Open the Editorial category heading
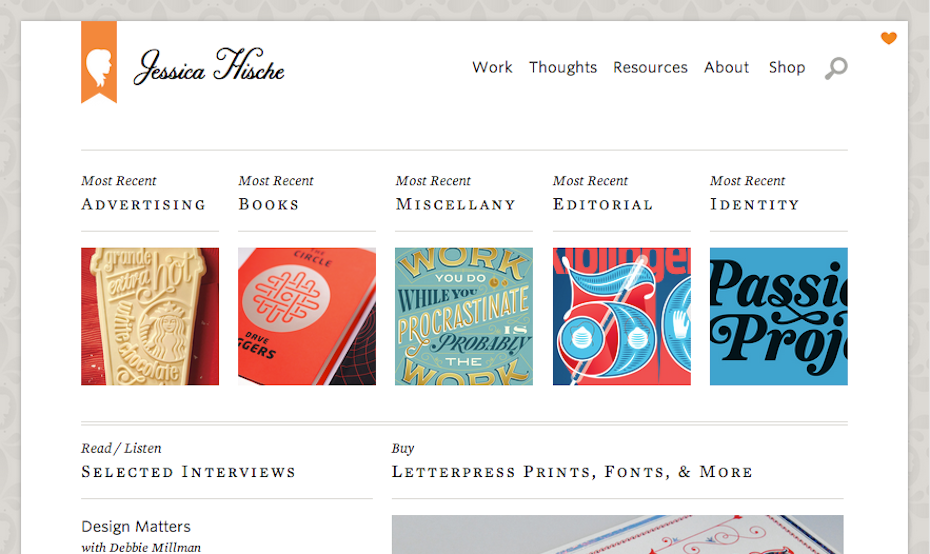 pos(603,204)
